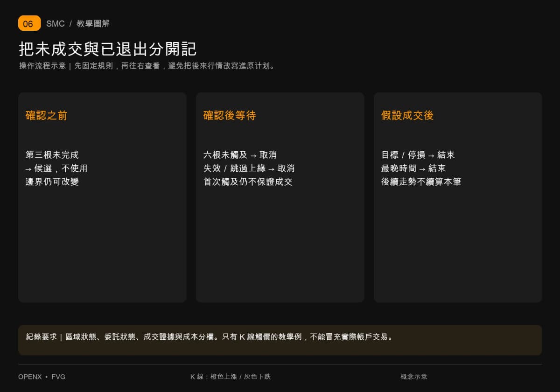
Task: Click the footer text 'OPENX • FVG'
Action: pyautogui.click(x=42, y=377)
